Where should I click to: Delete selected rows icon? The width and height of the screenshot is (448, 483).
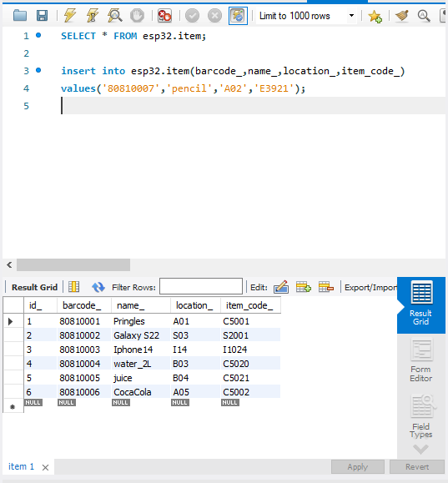click(x=326, y=287)
